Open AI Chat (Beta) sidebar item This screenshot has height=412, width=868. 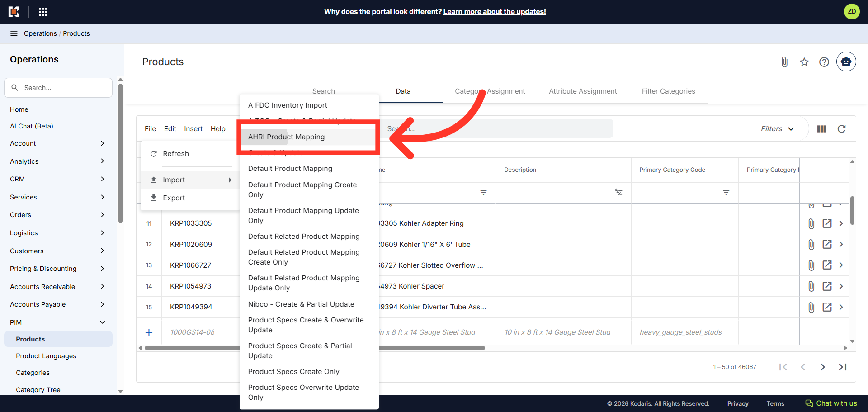[x=32, y=126]
